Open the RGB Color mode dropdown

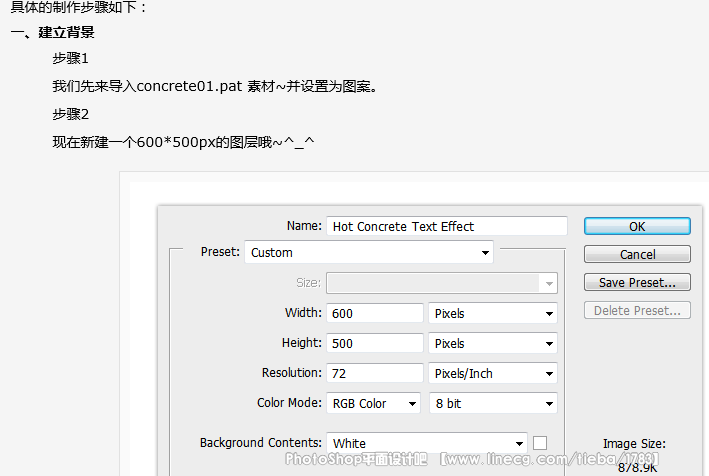(374, 403)
